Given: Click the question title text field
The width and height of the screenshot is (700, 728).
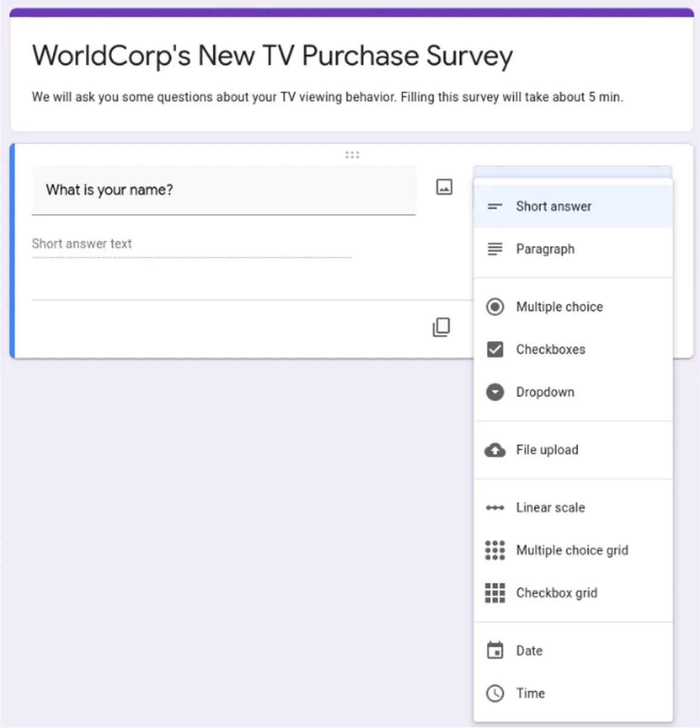Looking at the screenshot, I should pos(224,190).
